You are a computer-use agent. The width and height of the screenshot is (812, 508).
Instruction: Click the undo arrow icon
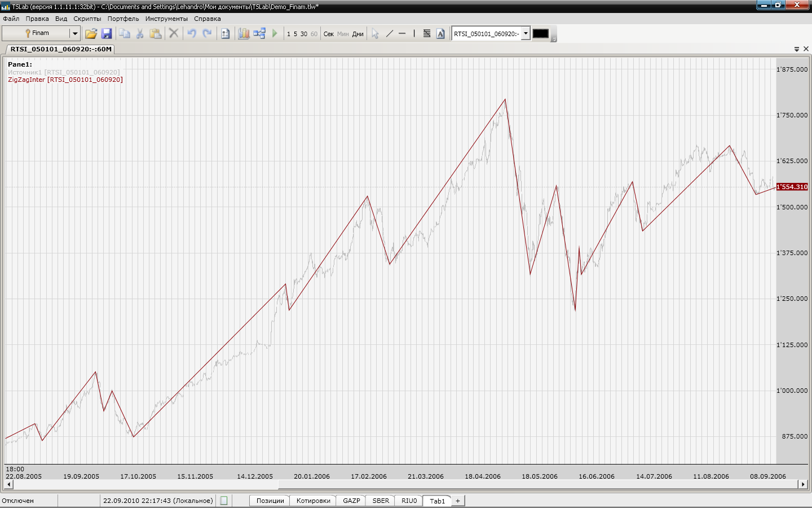click(192, 33)
